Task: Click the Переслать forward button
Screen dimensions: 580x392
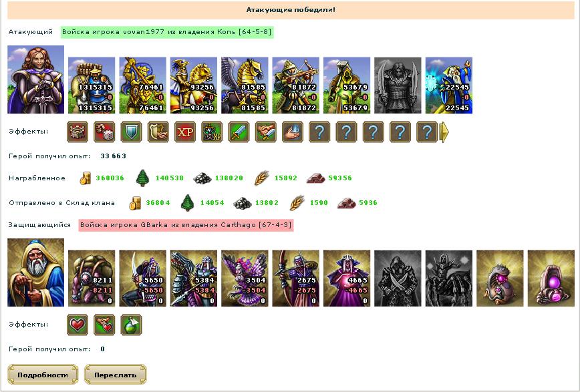Action: (x=116, y=375)
